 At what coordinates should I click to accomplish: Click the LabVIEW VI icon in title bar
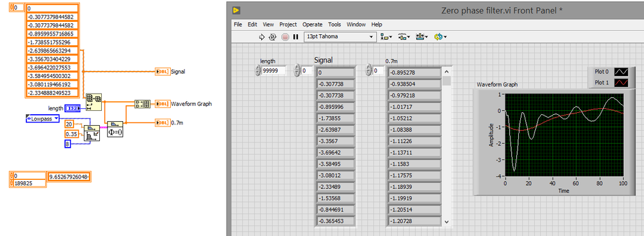(236, 10)
